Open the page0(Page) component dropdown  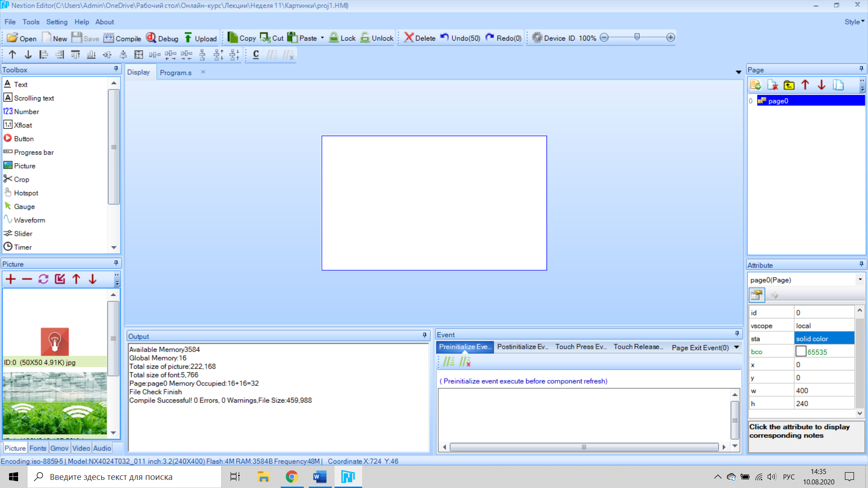click(x=860, y=280)
